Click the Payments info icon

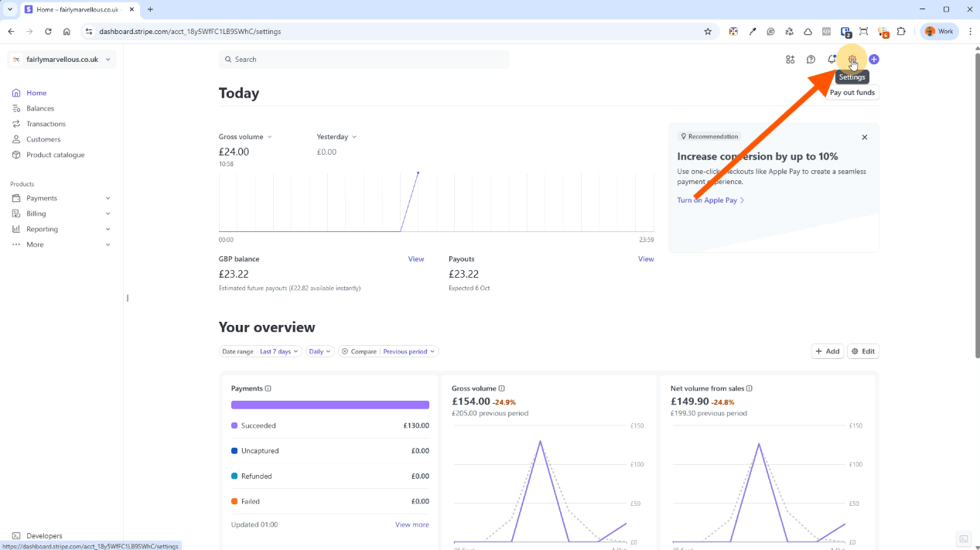pyautogui.click(x=268, y=388)
